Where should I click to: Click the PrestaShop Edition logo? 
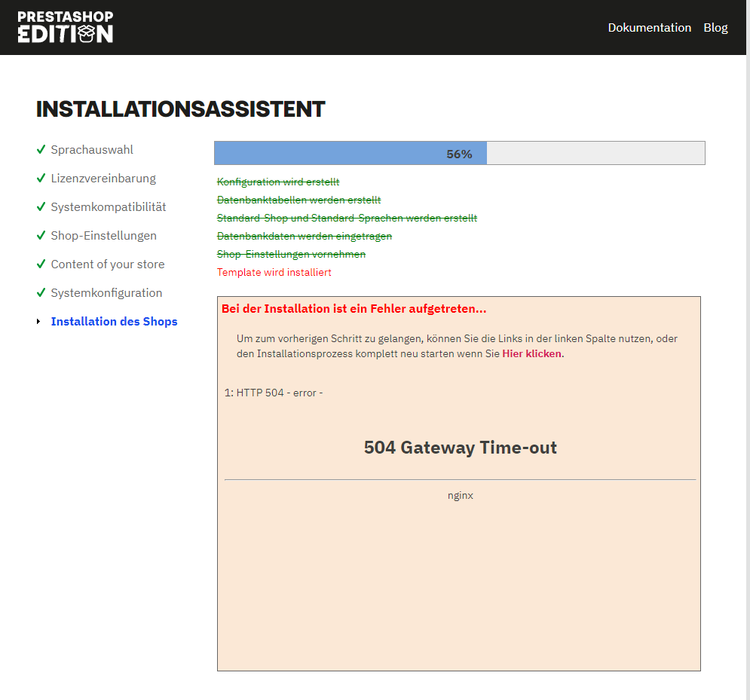point(65,27)
